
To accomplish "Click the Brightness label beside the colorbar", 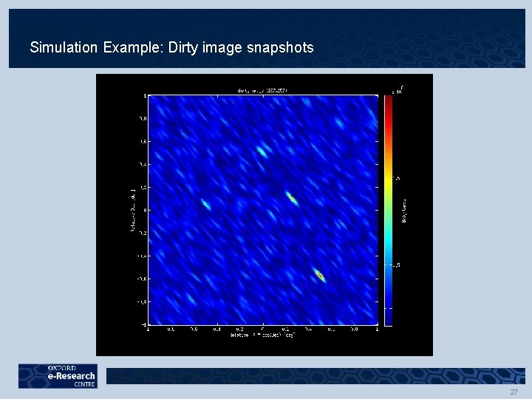I will tap(404, 211).
